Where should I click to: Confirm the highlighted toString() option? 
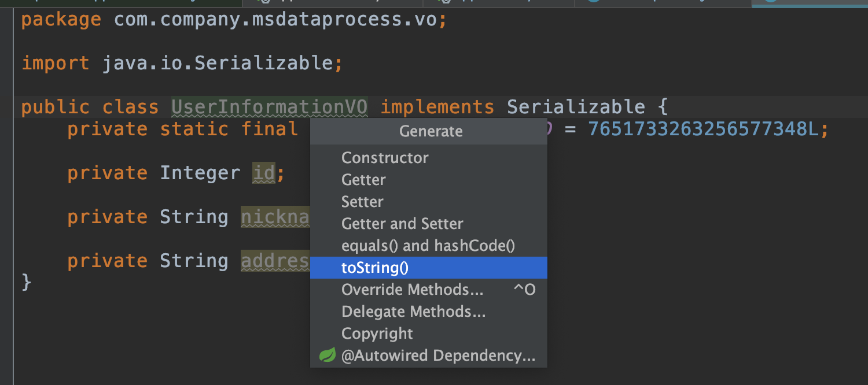point(376,267)
